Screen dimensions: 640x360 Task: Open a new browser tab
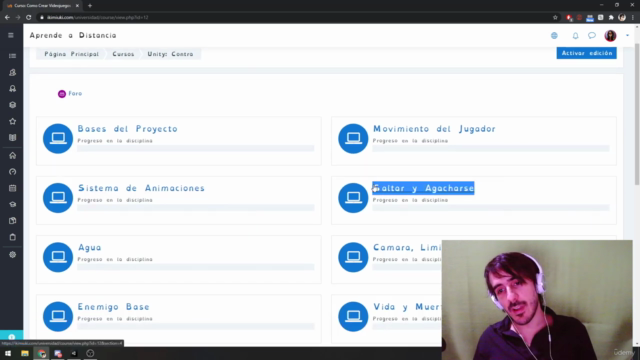click(x=90, y=6)
